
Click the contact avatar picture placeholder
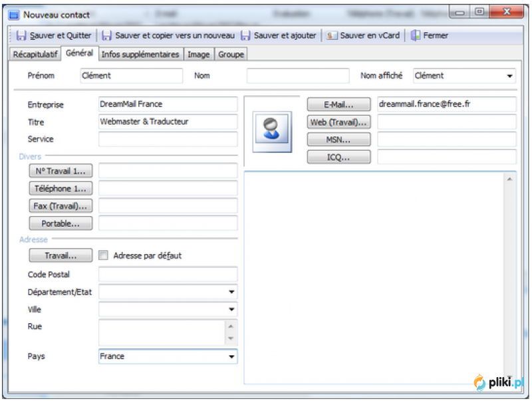coord(272,132)
